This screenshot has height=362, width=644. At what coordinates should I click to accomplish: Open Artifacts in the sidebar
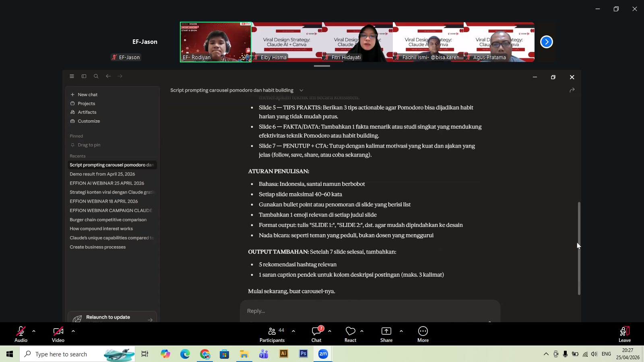pyautogui.click(x=83, y=112)
